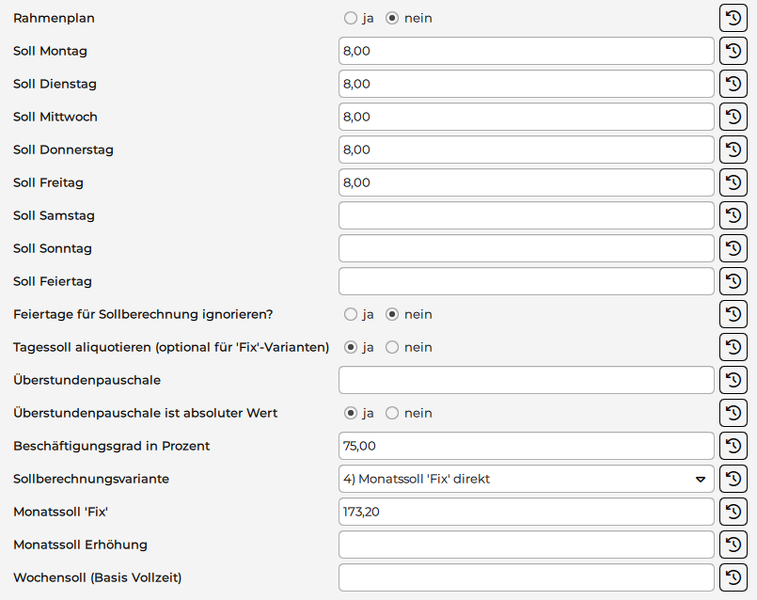Click into the Soll Samstag field
The image size is (757, 600).
click(x=526, y=216)
